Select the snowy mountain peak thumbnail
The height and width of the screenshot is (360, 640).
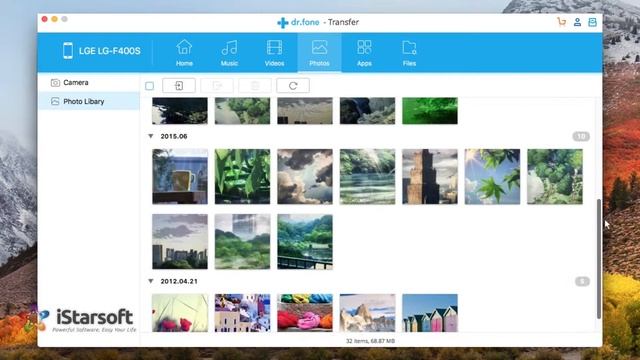point(367,313)
